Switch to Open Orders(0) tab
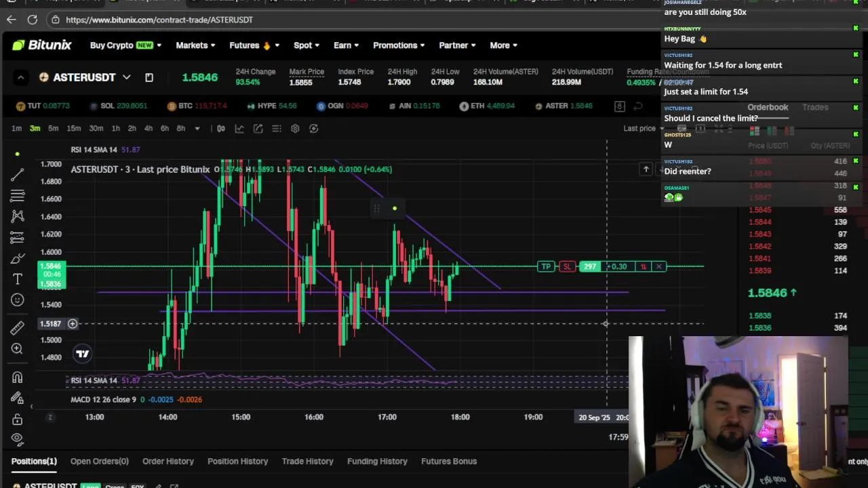The height and width of the screenshot is (488, 868). click(x=100, y=461)
